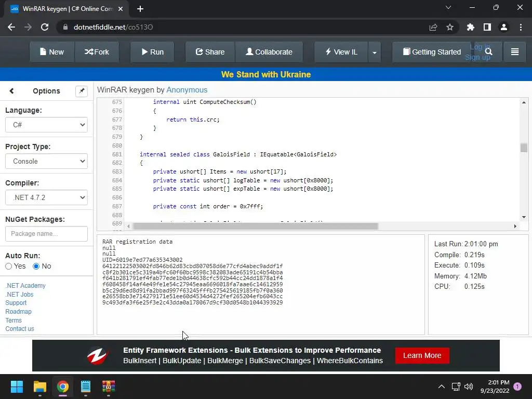
Task: Click the code editor's horizontal scrollbar thumb
Action: pos(256,226)
